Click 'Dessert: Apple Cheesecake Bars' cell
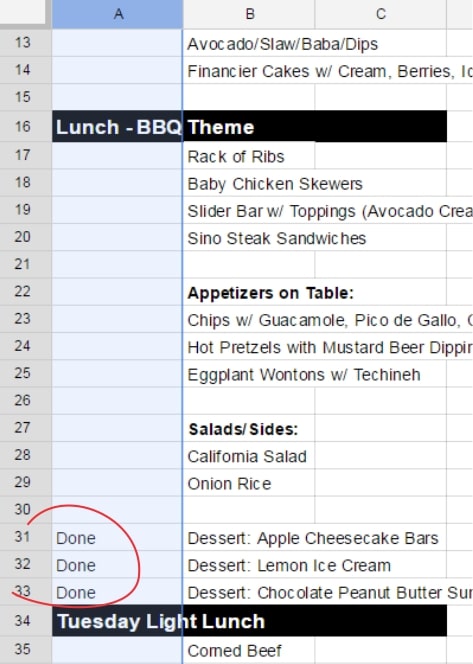473x664 pixels. tap(249, 538)
